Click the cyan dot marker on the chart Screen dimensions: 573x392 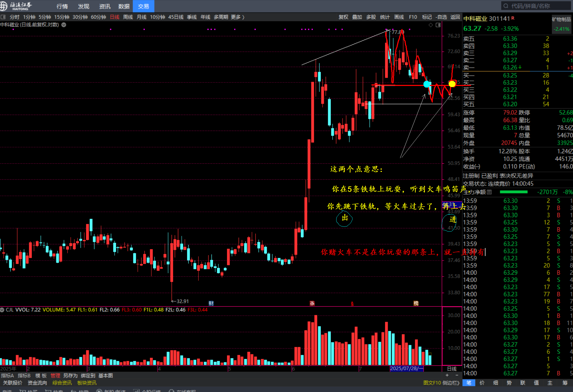point(427,84)
